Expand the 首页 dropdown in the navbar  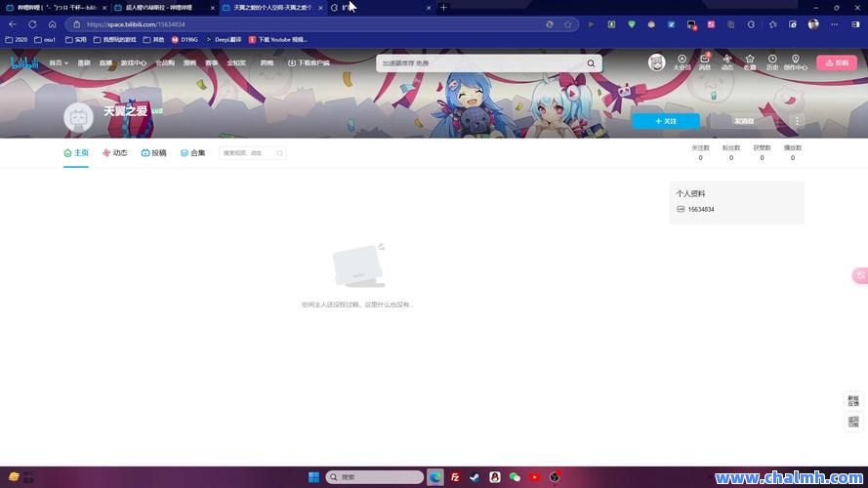click(59, 63)
